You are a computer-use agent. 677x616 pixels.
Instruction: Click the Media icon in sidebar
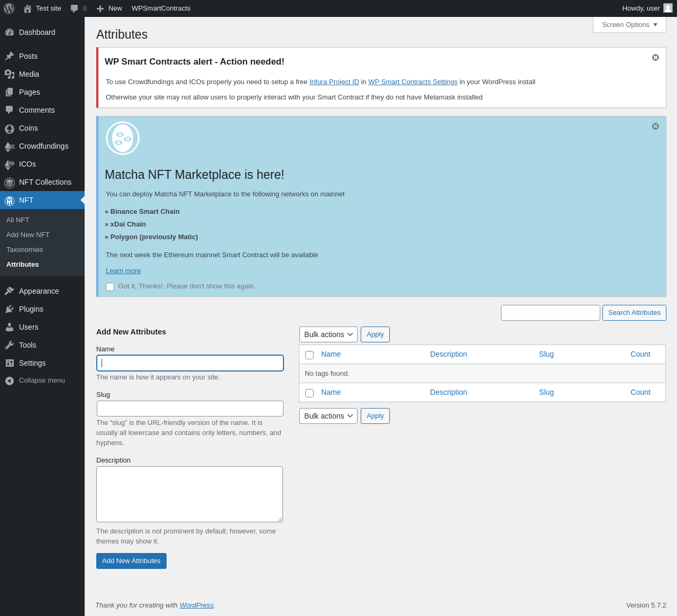point(10,74)
